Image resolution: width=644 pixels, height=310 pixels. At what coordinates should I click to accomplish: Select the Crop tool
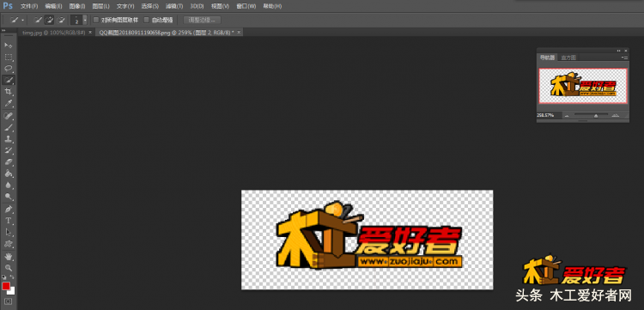9,91
